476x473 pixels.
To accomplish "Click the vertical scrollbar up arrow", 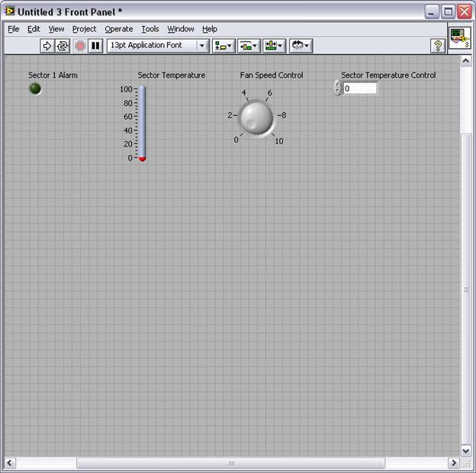I will pos(465,61).
